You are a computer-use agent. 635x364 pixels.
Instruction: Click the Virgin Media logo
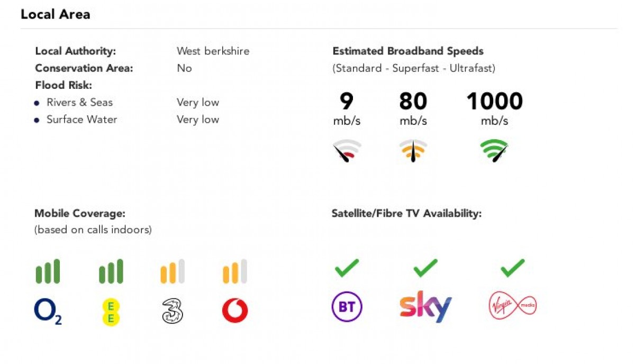click(x=512, y=306)
